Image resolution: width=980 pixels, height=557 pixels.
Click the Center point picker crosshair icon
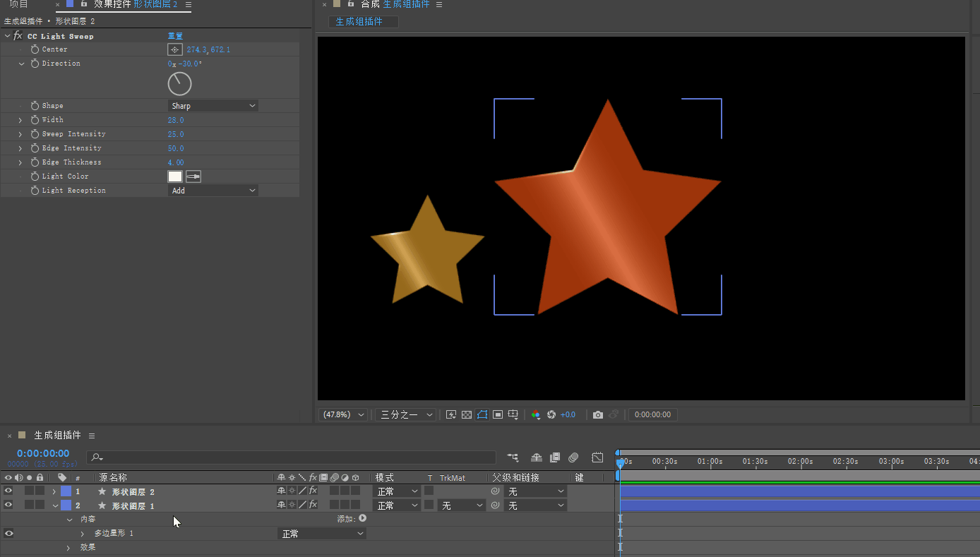(x=174, y=49)
